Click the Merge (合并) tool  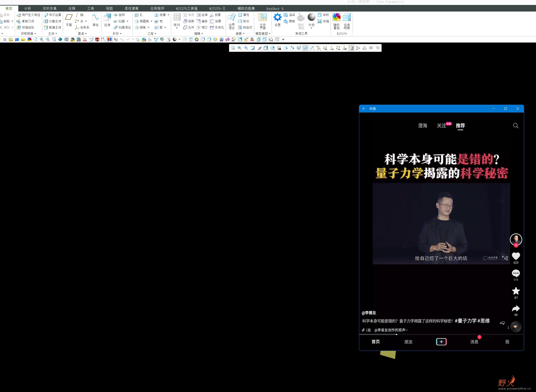tap(189, 28)
